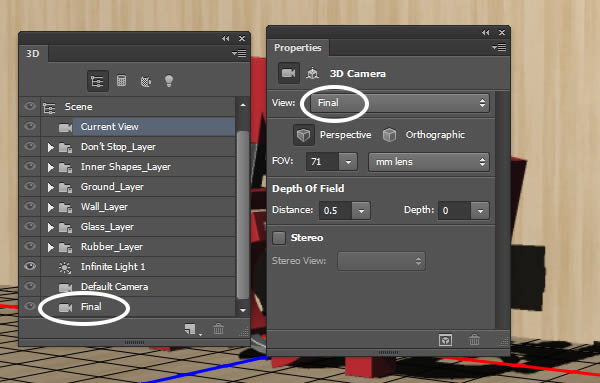Open the Depth slider dropdown
The image size is (600, 383).
(480, 210)
